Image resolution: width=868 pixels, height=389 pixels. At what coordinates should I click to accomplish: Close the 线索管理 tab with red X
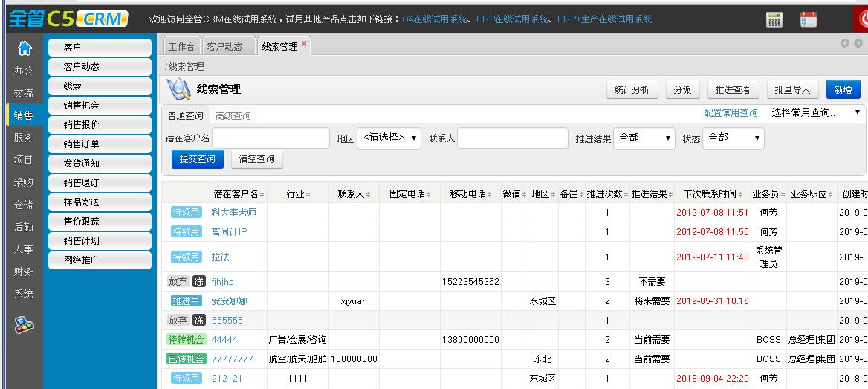tap(304, 43)
